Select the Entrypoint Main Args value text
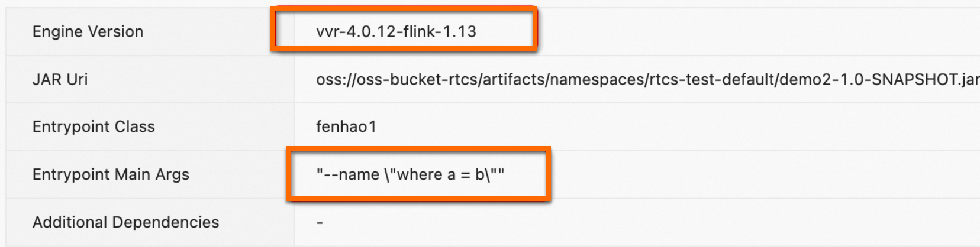Viewport: 980px width, 247px height. pyautogui.click(x=410, y=174)
